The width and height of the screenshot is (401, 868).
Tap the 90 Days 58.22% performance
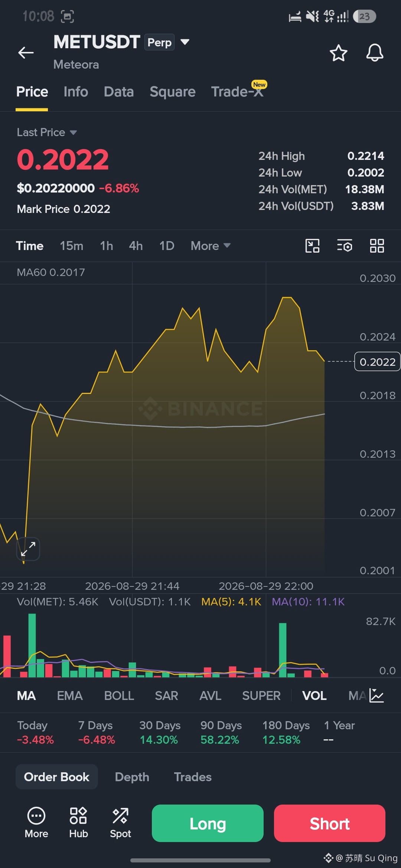(x=221, y=732)
